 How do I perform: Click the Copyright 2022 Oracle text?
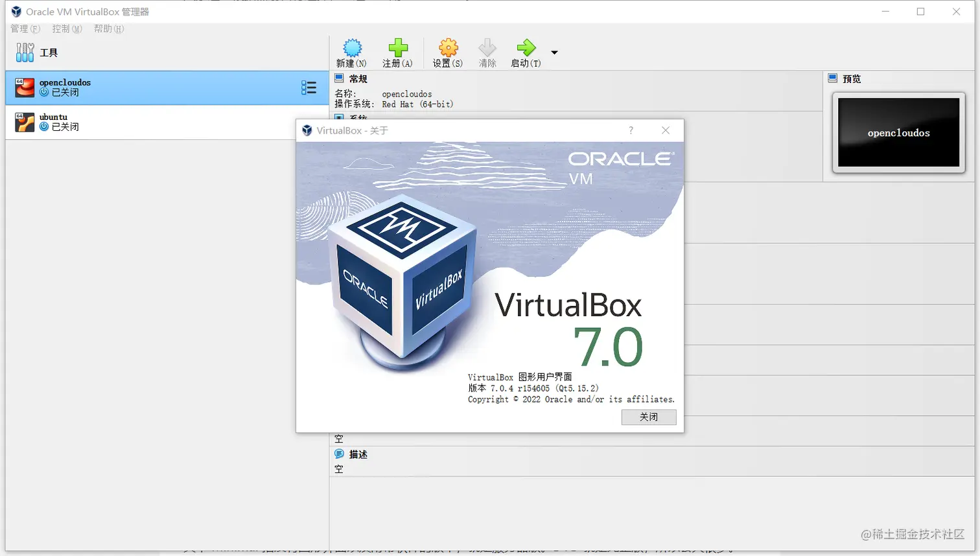point(571,399)
